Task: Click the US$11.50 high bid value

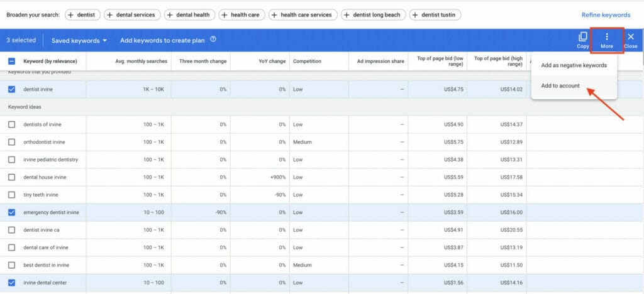Action: pyautogui.click(x=511, y=265)
